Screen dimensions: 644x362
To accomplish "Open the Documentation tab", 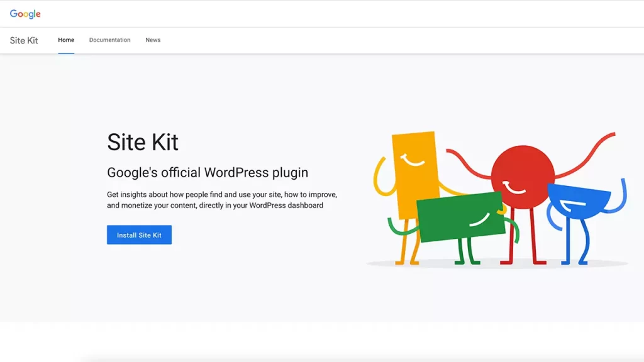I will point(109,40).
